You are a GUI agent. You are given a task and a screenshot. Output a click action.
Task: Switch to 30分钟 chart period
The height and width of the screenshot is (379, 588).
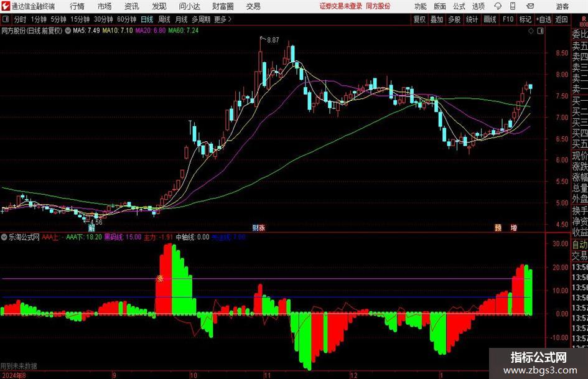pyautogui.click(x=103, y=19)
